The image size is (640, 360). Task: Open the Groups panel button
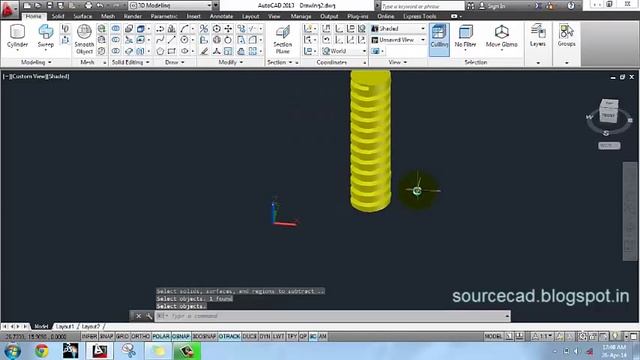(x=567, y=36)
